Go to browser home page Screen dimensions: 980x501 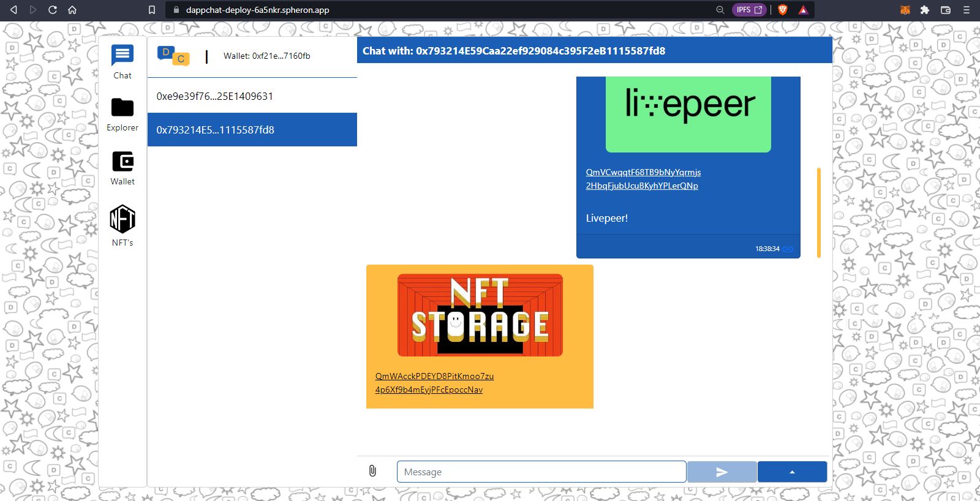tap(72, 10)
